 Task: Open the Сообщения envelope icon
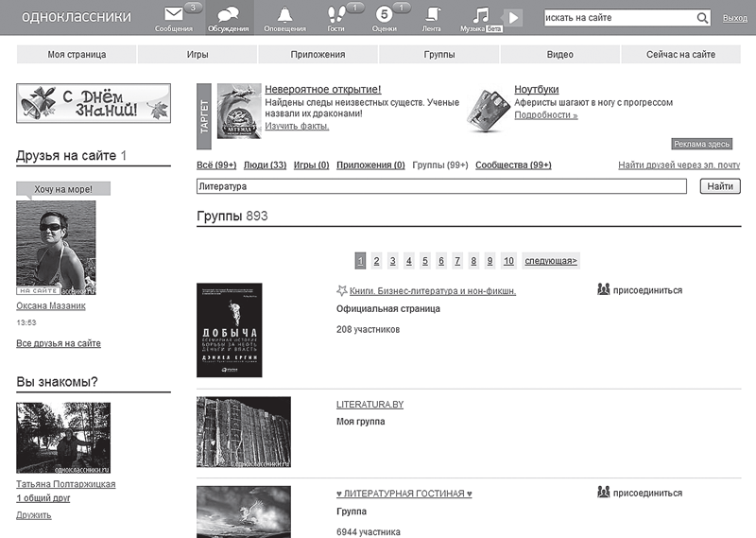coord(173,14)
